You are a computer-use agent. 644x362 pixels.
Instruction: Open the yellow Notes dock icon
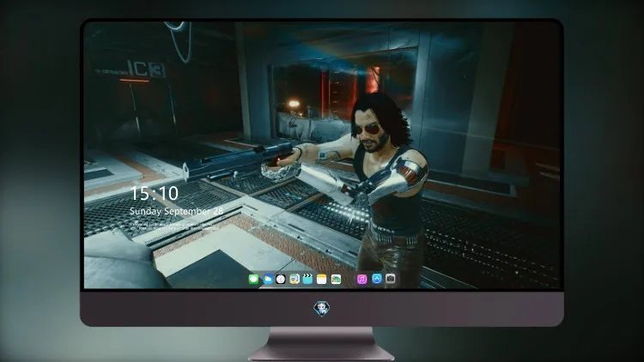pyautogui.click(x=322, y=279)
